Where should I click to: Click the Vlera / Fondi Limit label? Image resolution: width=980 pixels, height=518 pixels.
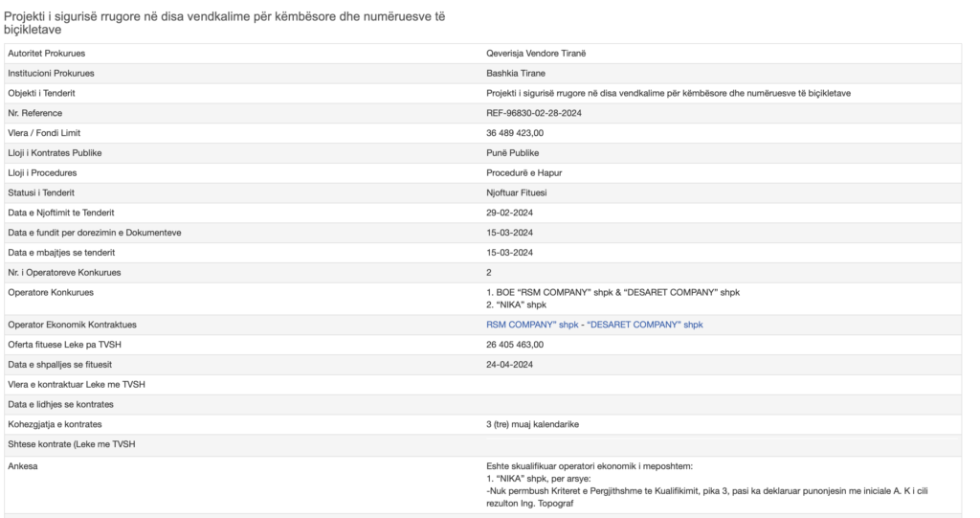tap(44, 133)
